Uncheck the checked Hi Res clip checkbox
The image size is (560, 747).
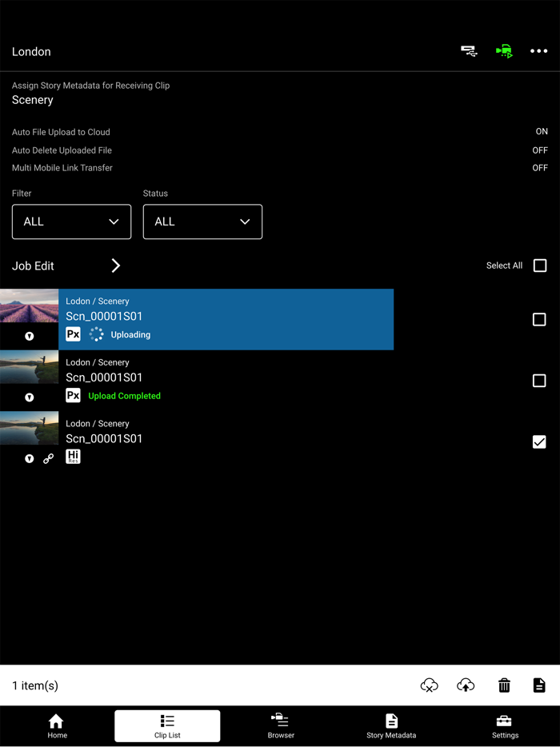click(x=539, y=441)
